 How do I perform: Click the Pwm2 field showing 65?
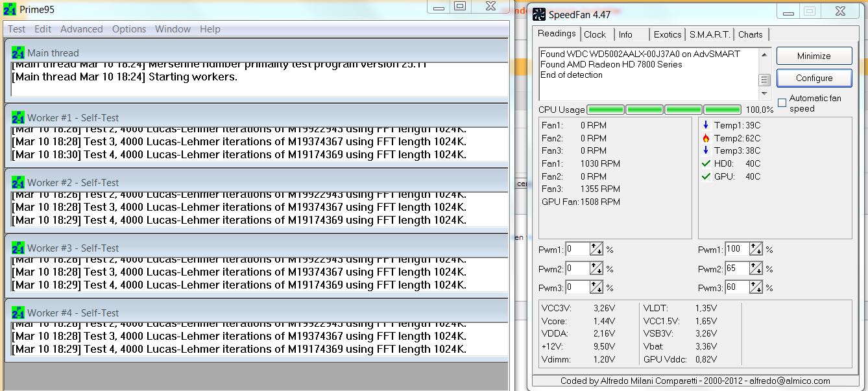tap(737, 268)
